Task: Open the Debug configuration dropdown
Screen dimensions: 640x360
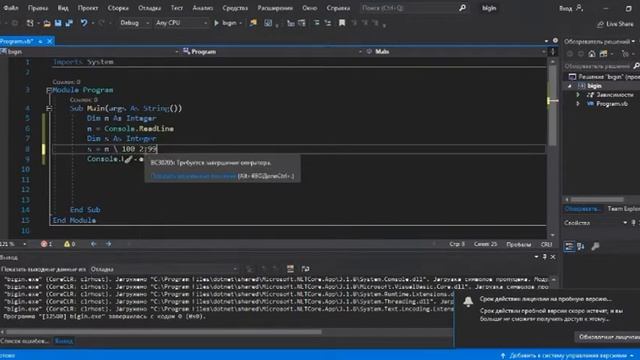Action: click(134, 23)
